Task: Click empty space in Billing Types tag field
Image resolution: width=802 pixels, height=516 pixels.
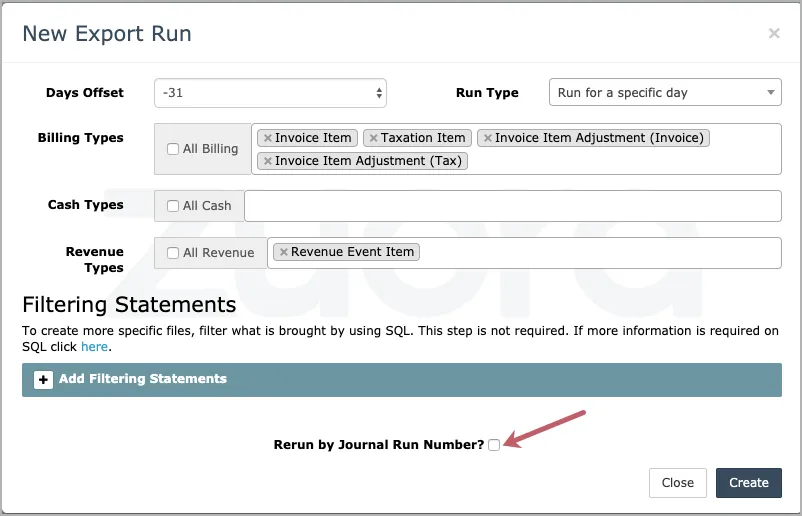Action: [624, 161]
